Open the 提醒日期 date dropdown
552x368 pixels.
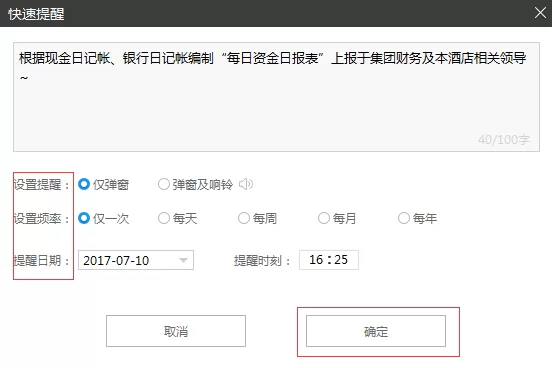pos(136,260)
